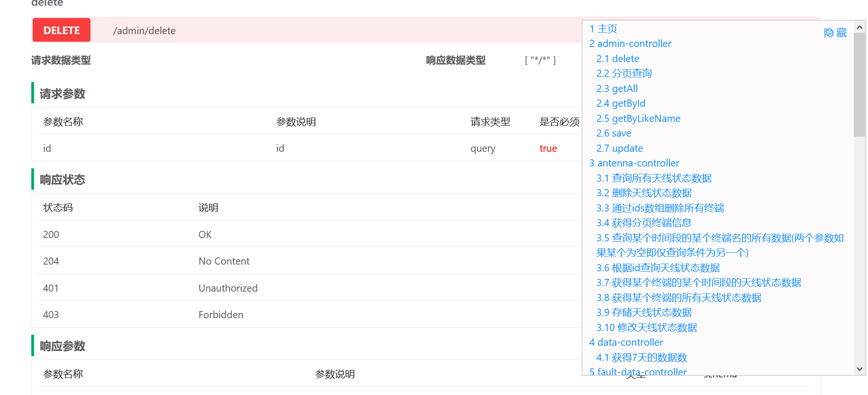Open '3.8 获得某个终端的所有天线状态数据'

(679, 298)
